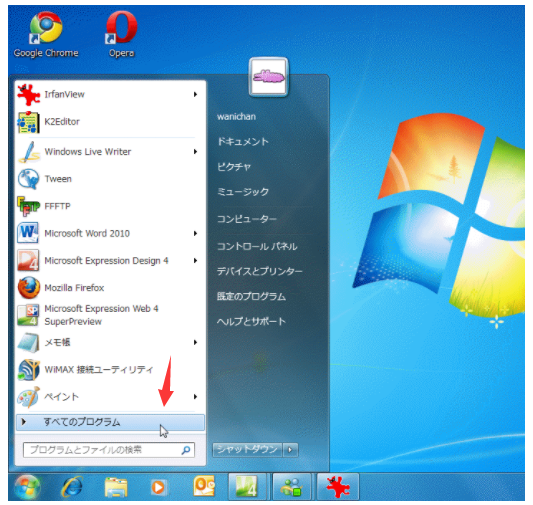Click the メモ帳 notepad icon
Viewport: 533px width, 505px height.
[x=29, y=342]
